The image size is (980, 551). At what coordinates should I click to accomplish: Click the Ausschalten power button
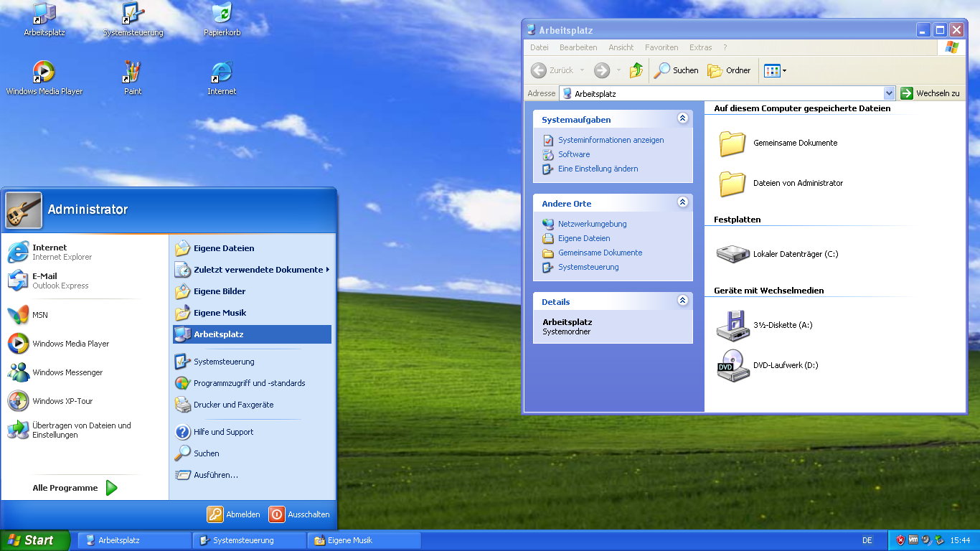[x=277, y=514]
